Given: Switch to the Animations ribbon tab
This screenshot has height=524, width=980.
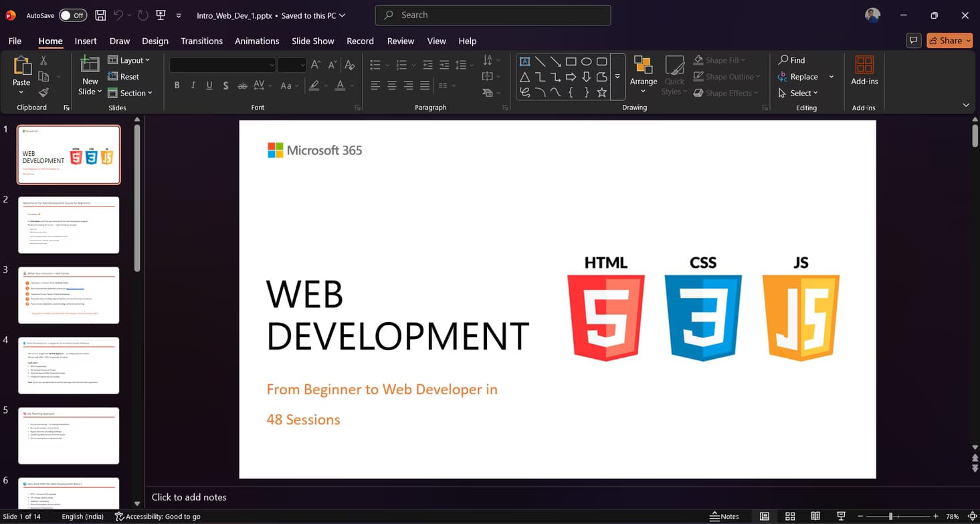Looking at the screenshot, I should (257, 41).
